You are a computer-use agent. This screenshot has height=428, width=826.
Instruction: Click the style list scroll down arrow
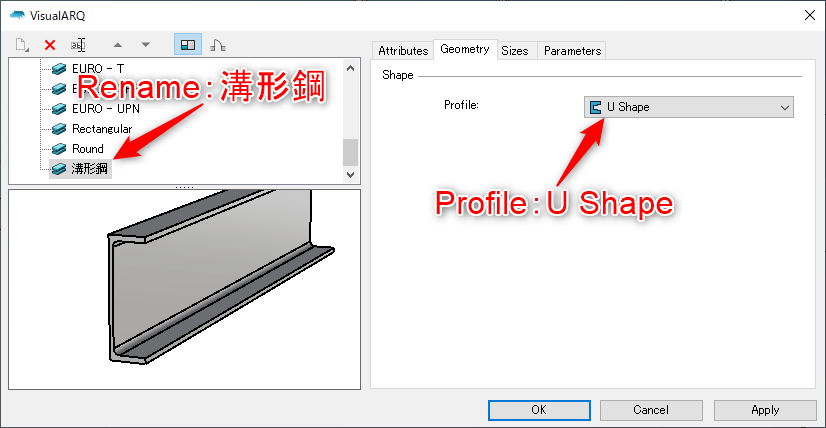coord(350,174)
